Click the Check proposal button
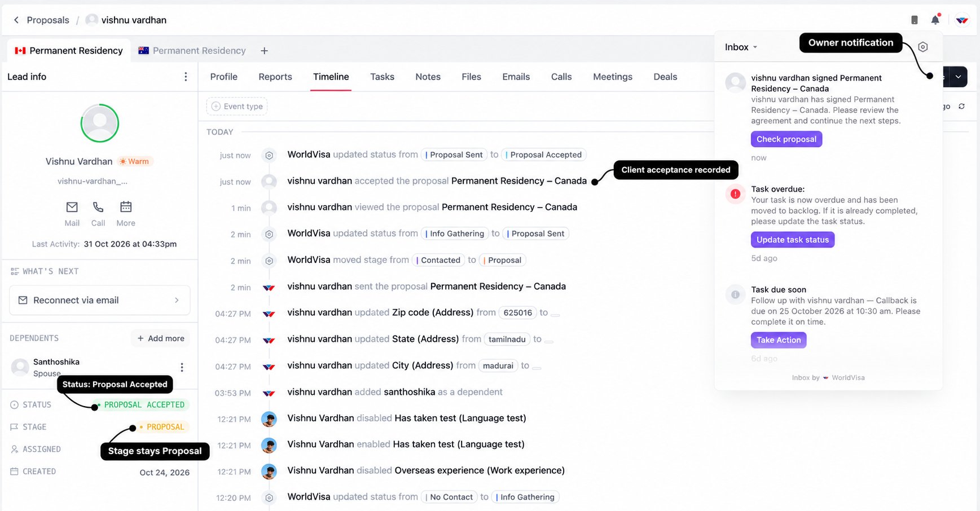Viewport: 980px width, 511px height. pos(786,139)
